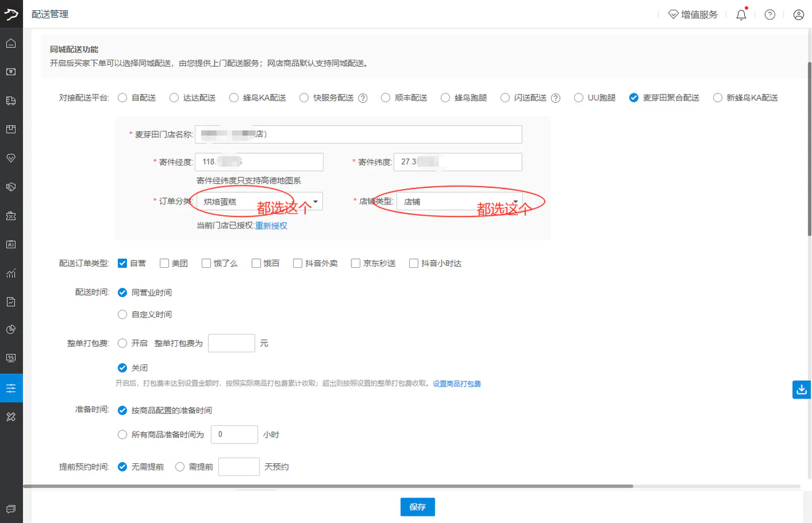Click the horizontal scrollbar above the save bar
Image resolution: width=812 pixels, height=523 pixels.
[328, 486]
